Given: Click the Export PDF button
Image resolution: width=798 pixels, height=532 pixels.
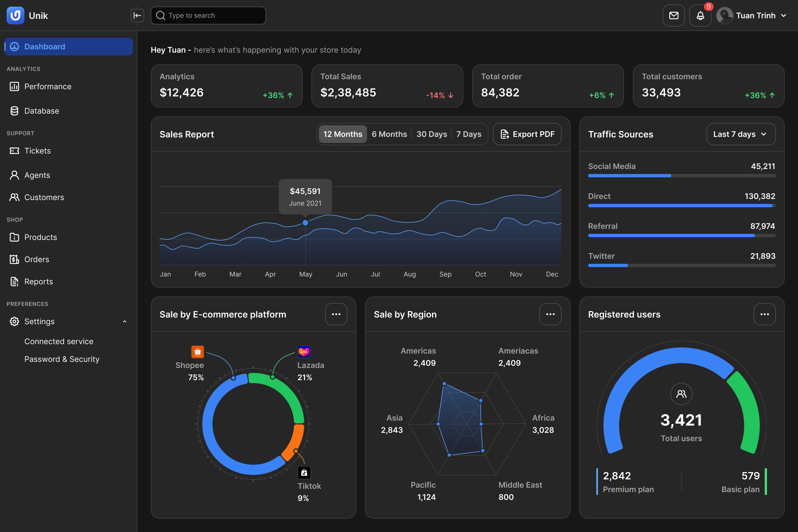Looking at the screenshot, I should tap(527, 134).
